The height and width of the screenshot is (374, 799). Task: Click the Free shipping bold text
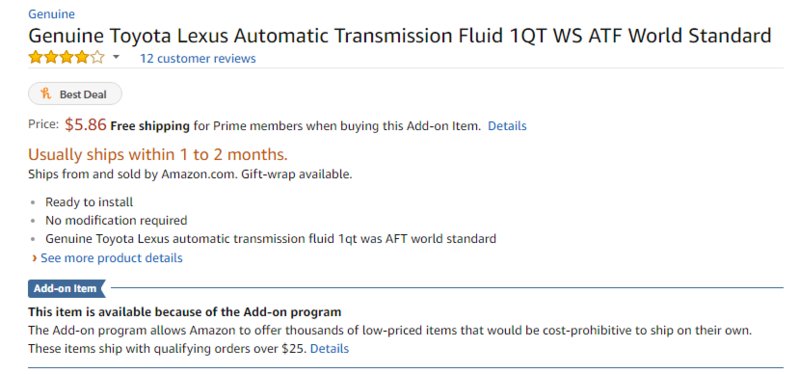pyautogui.click(x=150, y=126)
